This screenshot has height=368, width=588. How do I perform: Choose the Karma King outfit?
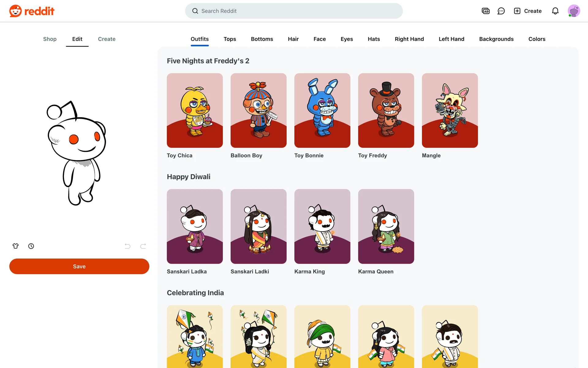tap(322, 226)
